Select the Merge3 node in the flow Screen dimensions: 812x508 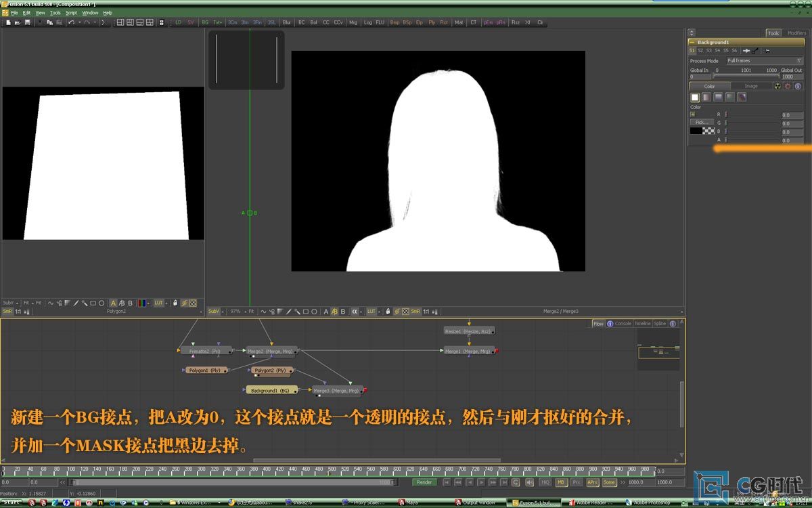point(337,390)
